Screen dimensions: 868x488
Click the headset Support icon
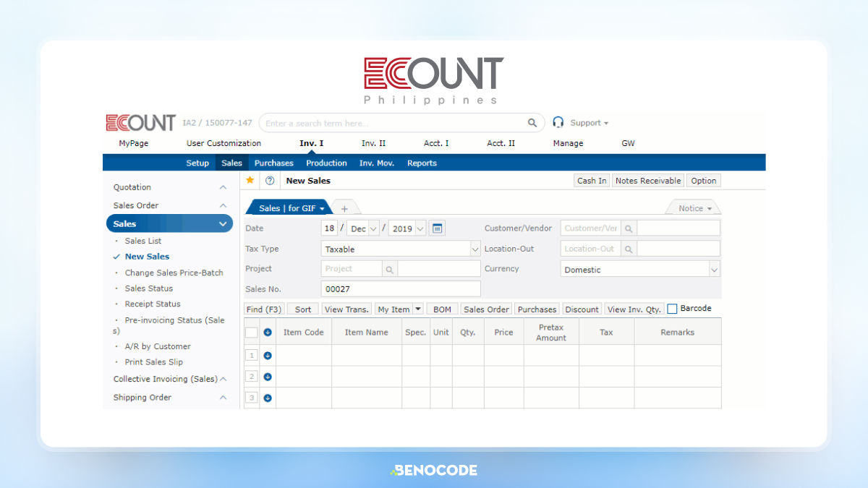(x=558, y=122)
